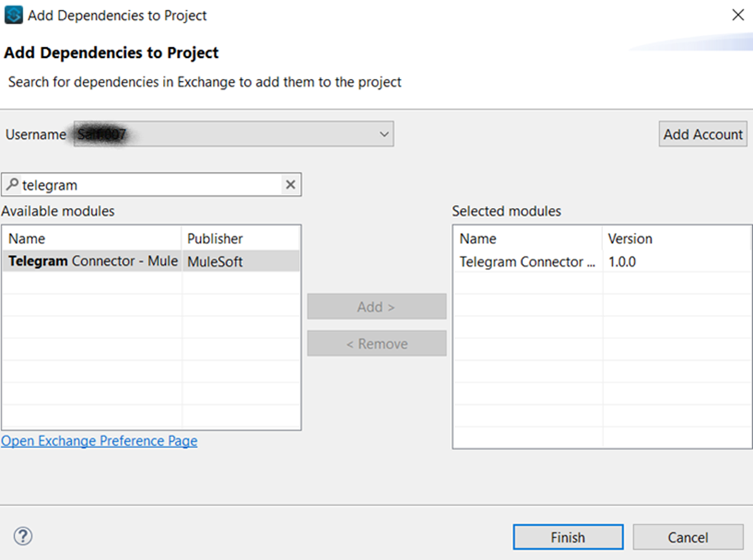The width and height of the screenshot is (753, 560).
Task: Click Name header in Selected modules
Action: (527, 239)
